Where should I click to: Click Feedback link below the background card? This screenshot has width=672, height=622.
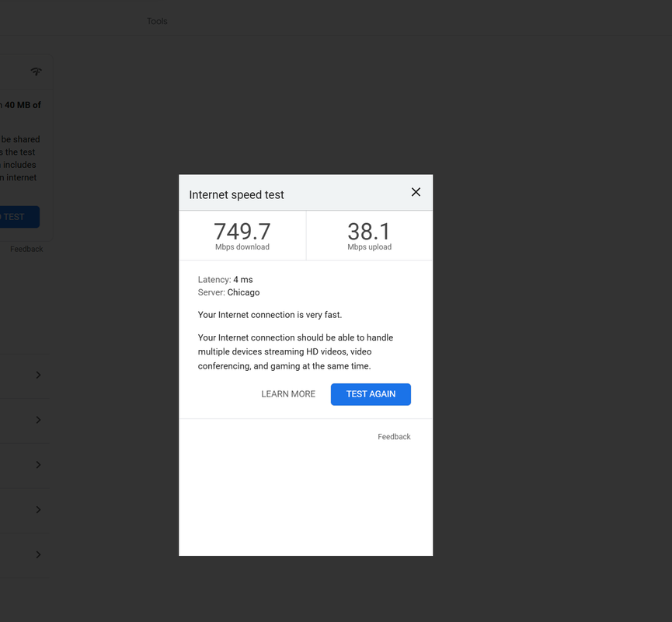(26, 250)
